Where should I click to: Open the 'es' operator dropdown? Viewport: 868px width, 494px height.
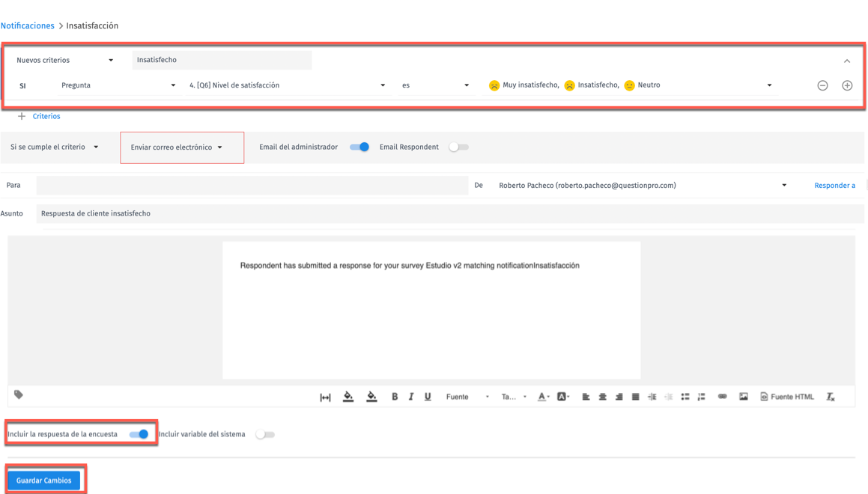click(x=436, y=85)
